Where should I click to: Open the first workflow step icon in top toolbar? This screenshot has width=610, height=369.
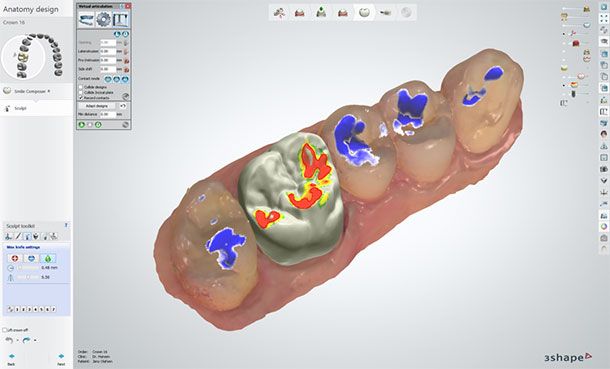coord(279,12)
